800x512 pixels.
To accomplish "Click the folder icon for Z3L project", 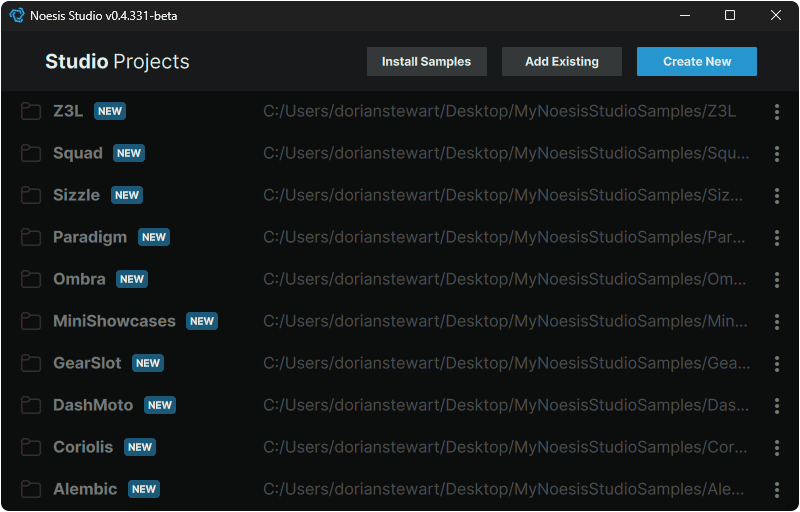I will point(31,111).
